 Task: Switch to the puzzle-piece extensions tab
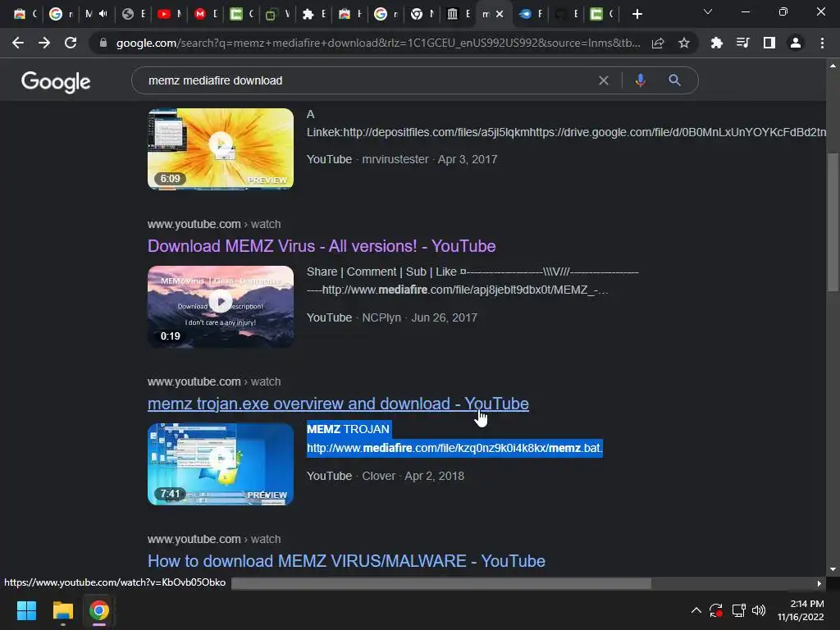coord(314,14)
